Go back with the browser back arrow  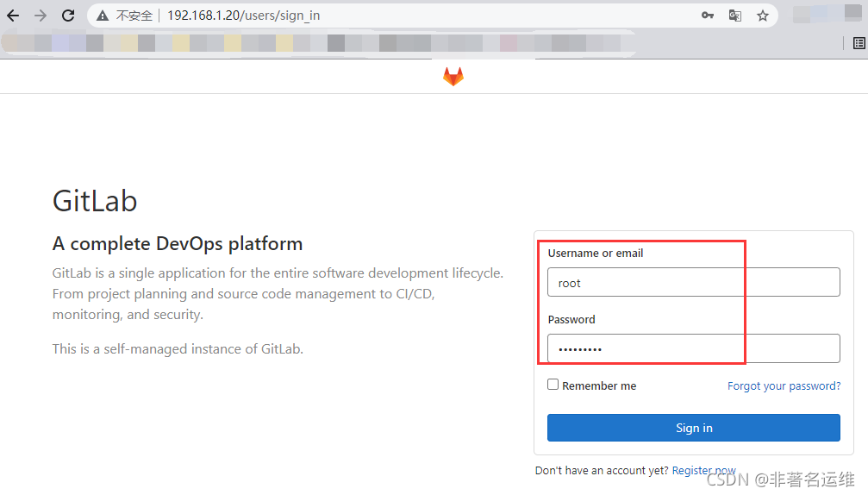[x=13, y=16]
